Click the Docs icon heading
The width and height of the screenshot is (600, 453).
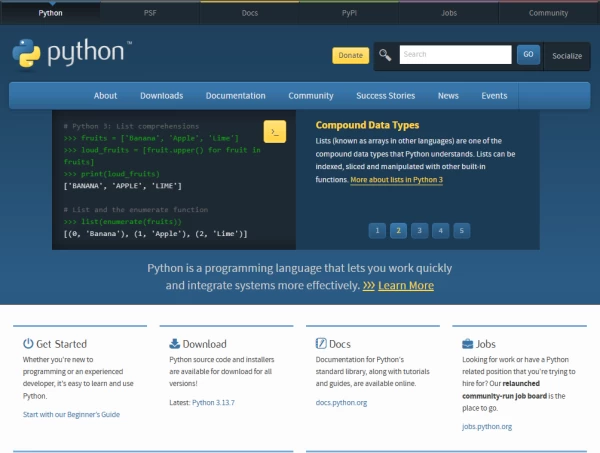[333, 344]
